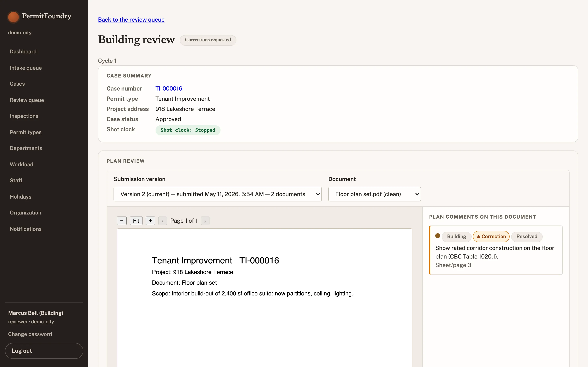The width and height of the screenshot is (588, 367).
Task: Click the Log out button
Action: pos(44,351)
